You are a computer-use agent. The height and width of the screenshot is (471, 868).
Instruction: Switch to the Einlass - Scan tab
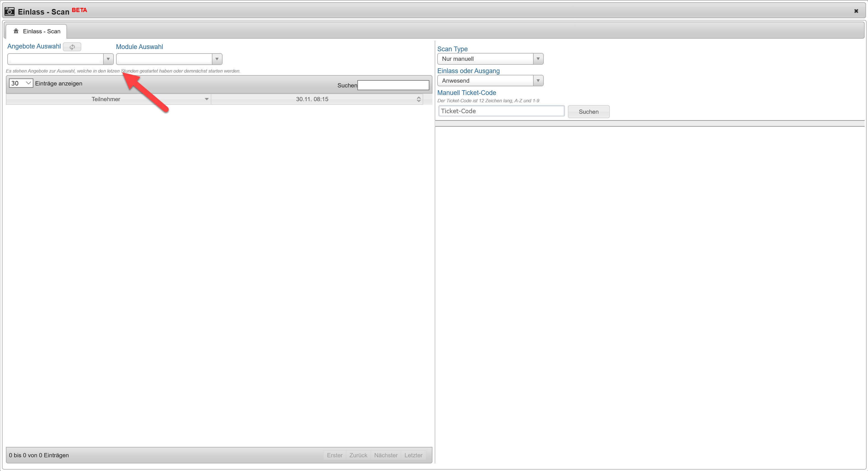[x=41, y=31]
